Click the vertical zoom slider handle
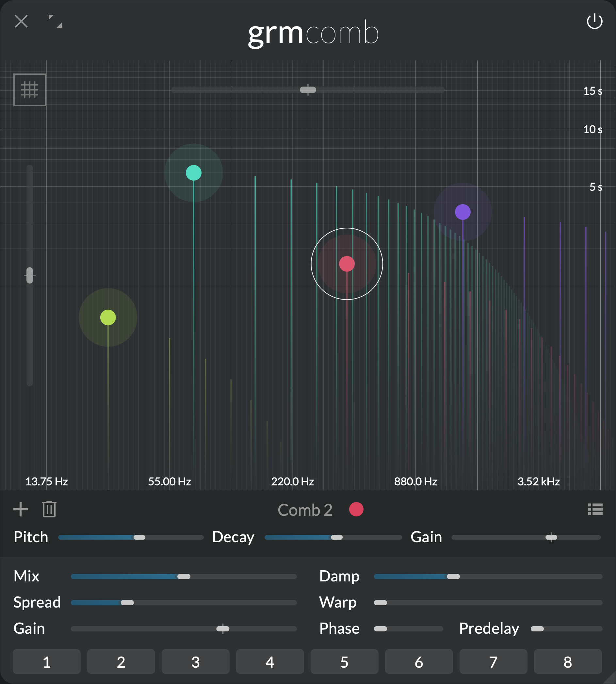The height and width of the screenshot is (684, 616). (30, 275)
